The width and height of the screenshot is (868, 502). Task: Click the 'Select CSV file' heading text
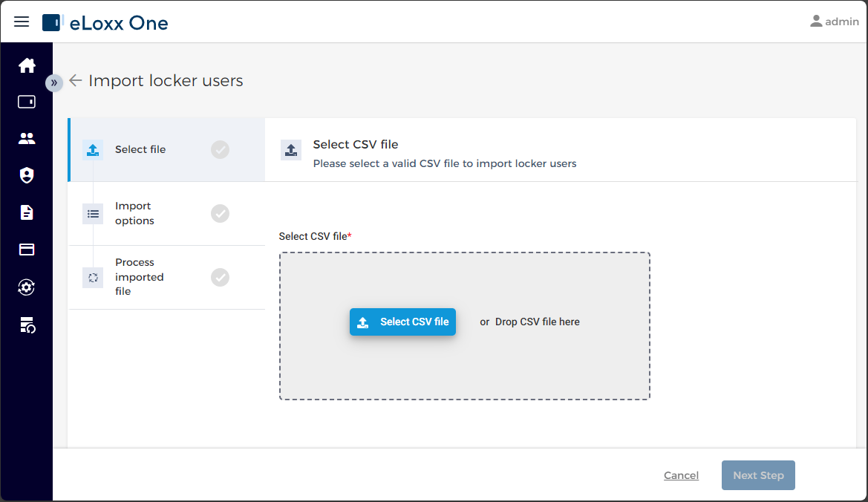click(x=356, y=145)
